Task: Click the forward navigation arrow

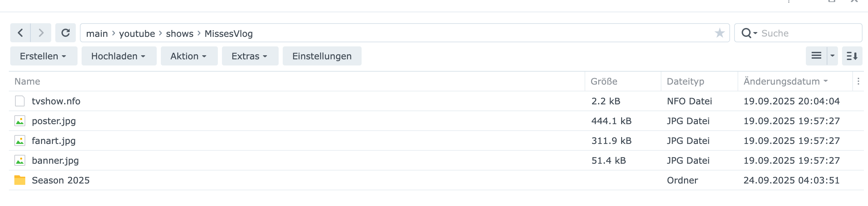Action: click(x=41, y=33)
